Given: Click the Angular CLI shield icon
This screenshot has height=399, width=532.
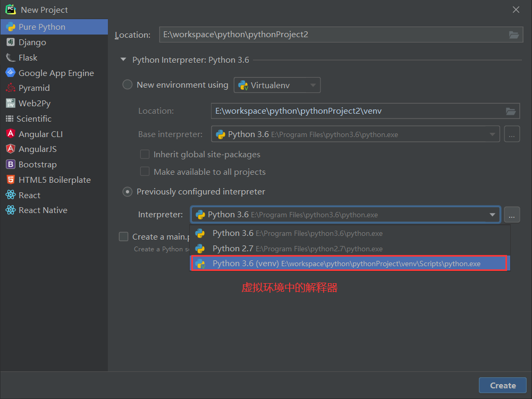Looking at the screenshot, I should click(11, 134).
